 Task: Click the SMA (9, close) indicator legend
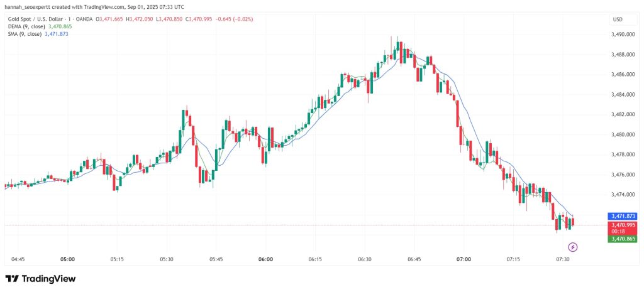point(25,34)
